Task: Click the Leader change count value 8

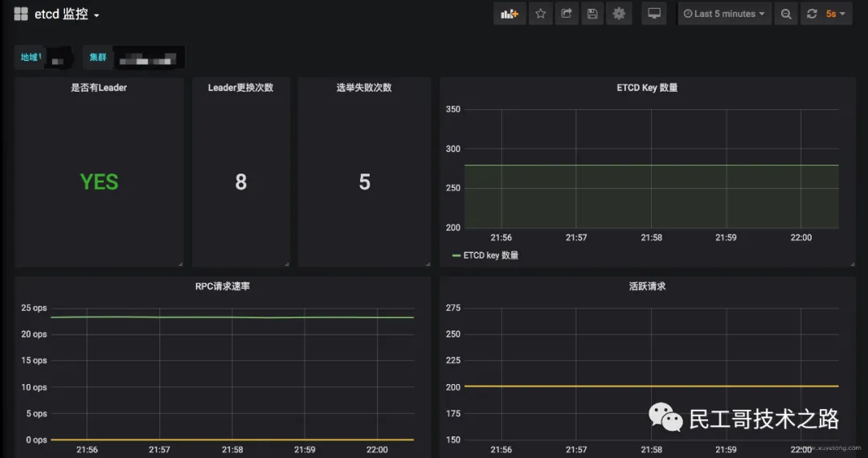Action: [x=241, y=182]
